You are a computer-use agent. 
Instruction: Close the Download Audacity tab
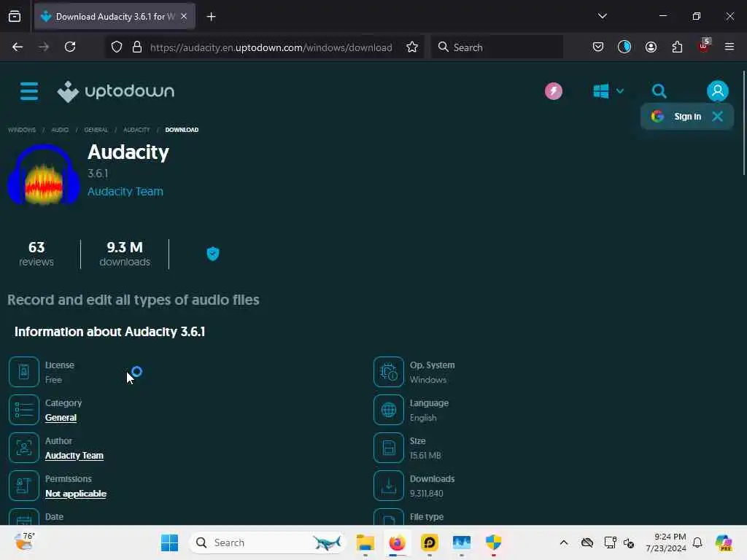coord(184,17)
